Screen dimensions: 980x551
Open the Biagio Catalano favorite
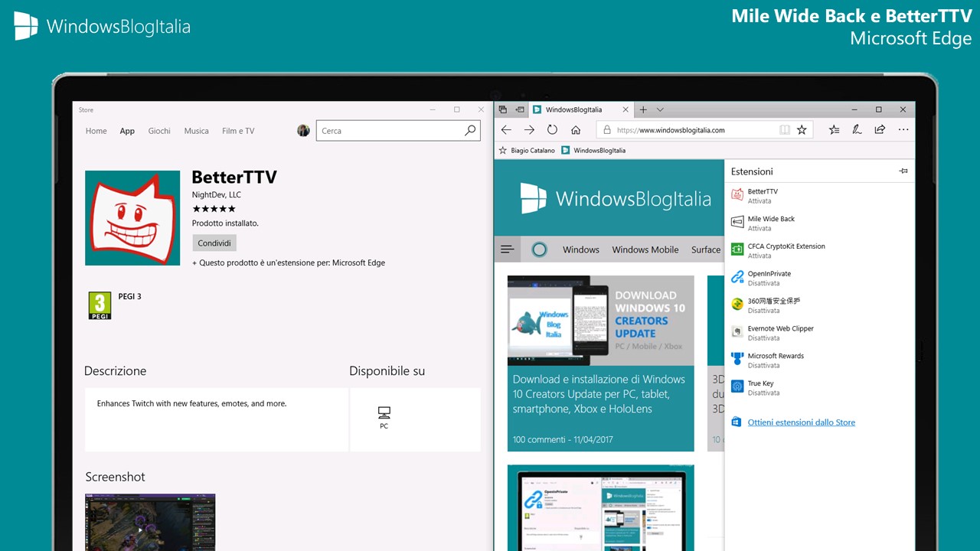point(526,151)
